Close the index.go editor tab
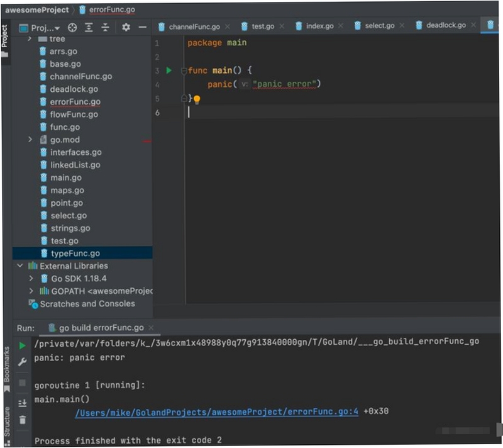503x448 pixels. pyautogui.click(x=341, y=25)
